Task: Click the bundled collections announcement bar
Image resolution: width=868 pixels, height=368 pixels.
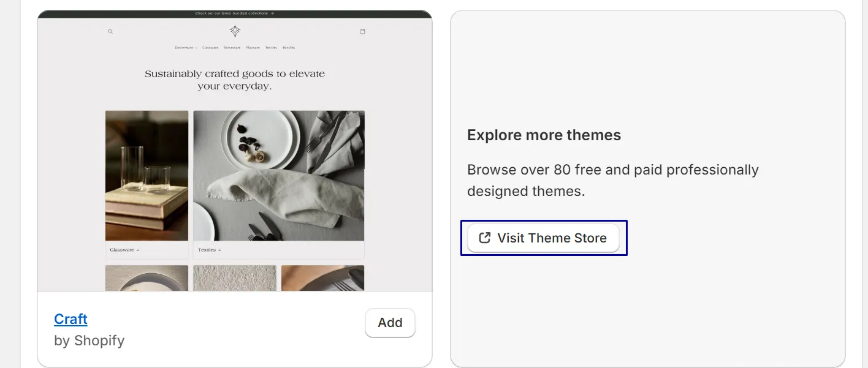Action: 235,13
